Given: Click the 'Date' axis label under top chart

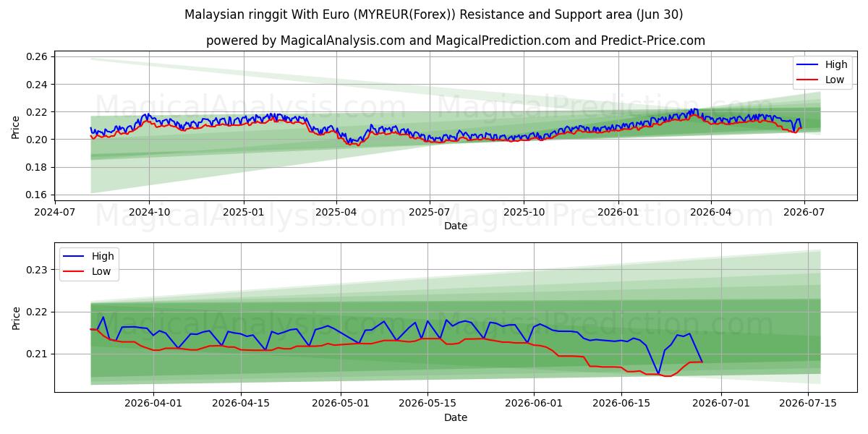Looking at the screenshot, I should [x=456, y=226].
